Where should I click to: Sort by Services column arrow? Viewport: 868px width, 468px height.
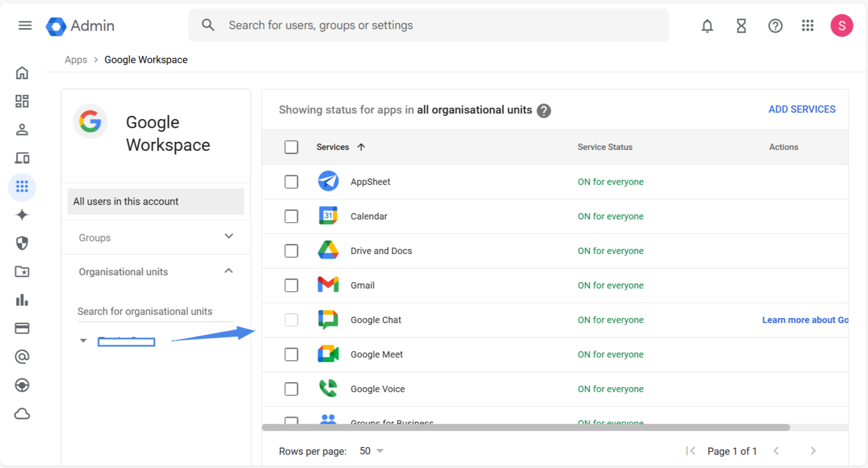361,147
